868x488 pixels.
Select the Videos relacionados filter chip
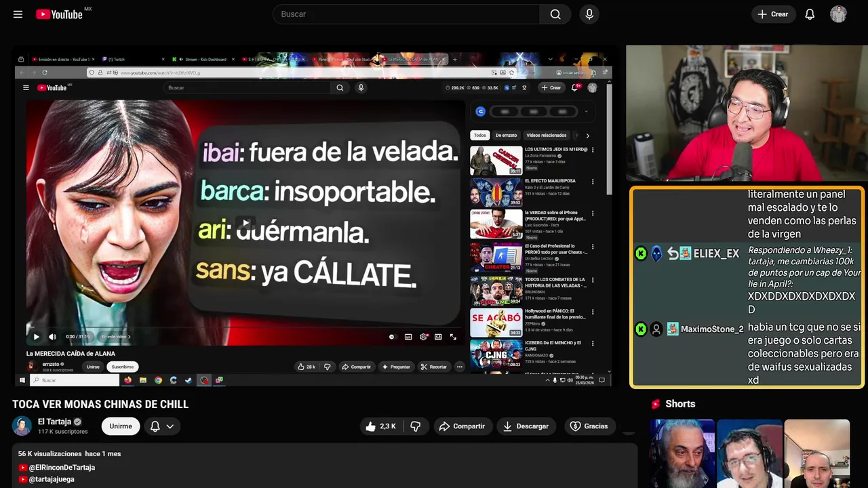point(547,135)
